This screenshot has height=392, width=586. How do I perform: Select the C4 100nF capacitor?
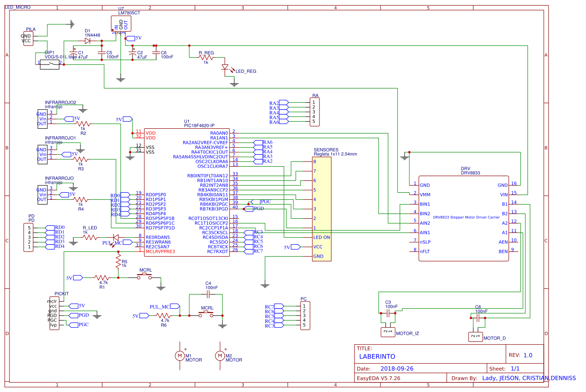208,294
